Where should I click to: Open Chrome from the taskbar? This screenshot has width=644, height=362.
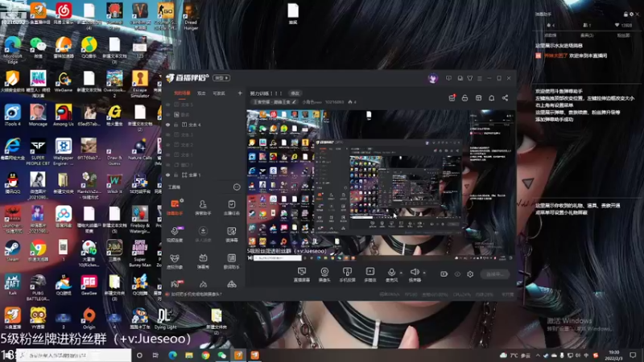pyautogui.click(x=205, y=355)
